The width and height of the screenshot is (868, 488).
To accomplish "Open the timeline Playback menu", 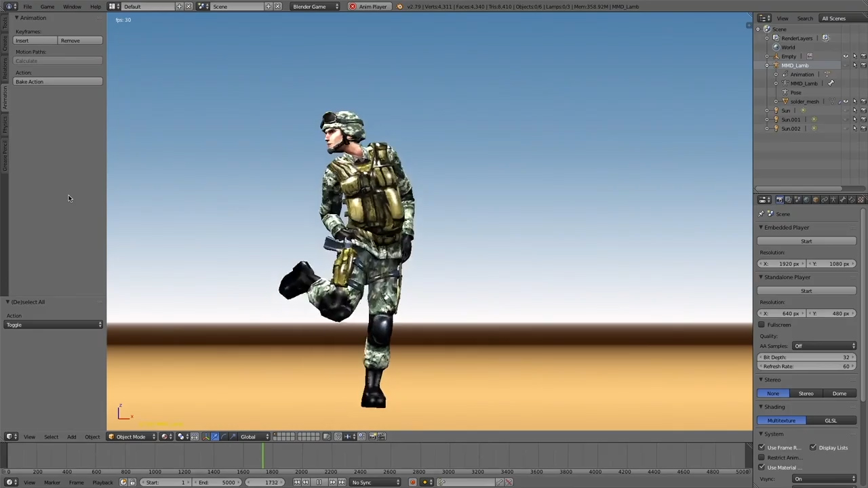I will pyautogui.click(x=102, y=483).
